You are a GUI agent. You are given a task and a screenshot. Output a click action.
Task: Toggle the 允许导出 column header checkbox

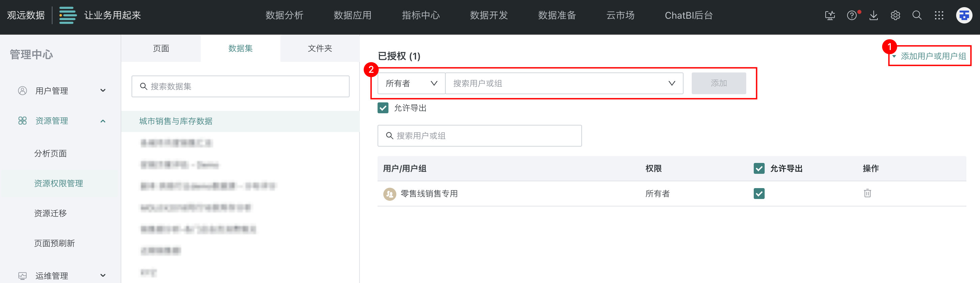click(759, 168)
